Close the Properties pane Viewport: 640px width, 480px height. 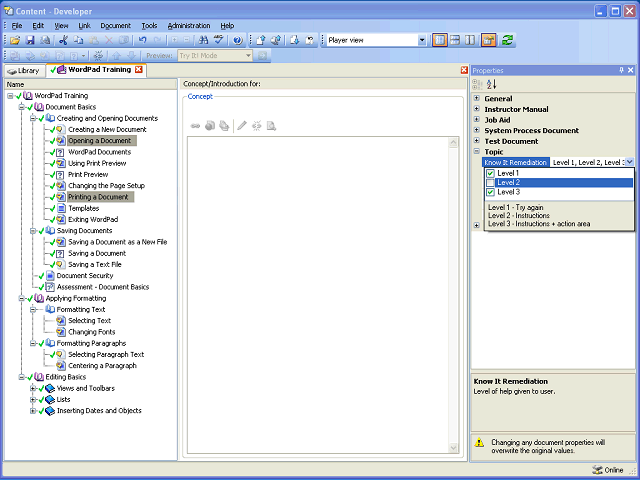[x=631, y=70]
